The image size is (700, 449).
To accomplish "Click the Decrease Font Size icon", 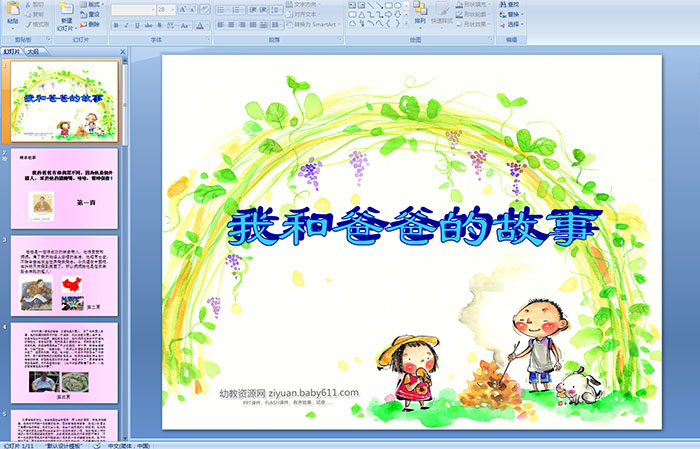I will click(192, 9).
